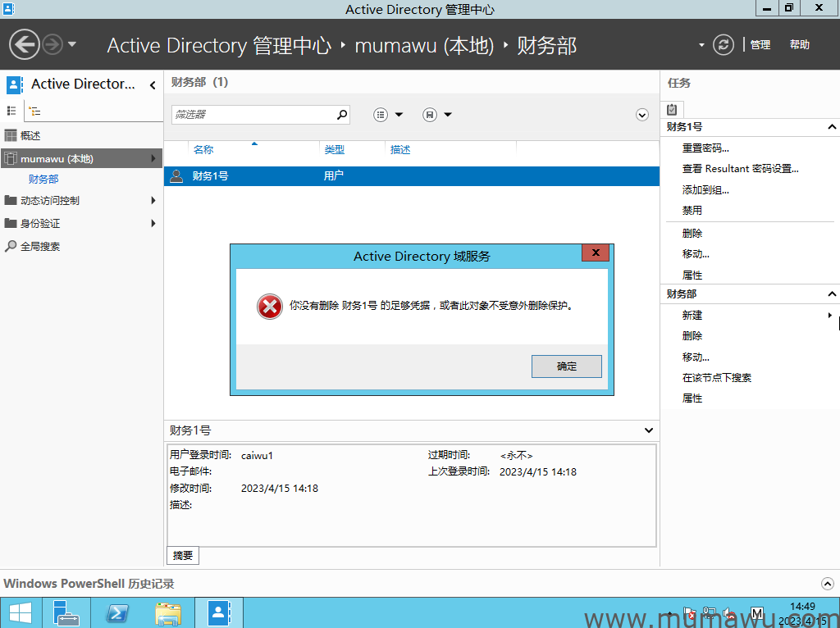Screen dimensions: 840x628
Task: Open the 帮助 menu
Action: [x=799, y=45]
